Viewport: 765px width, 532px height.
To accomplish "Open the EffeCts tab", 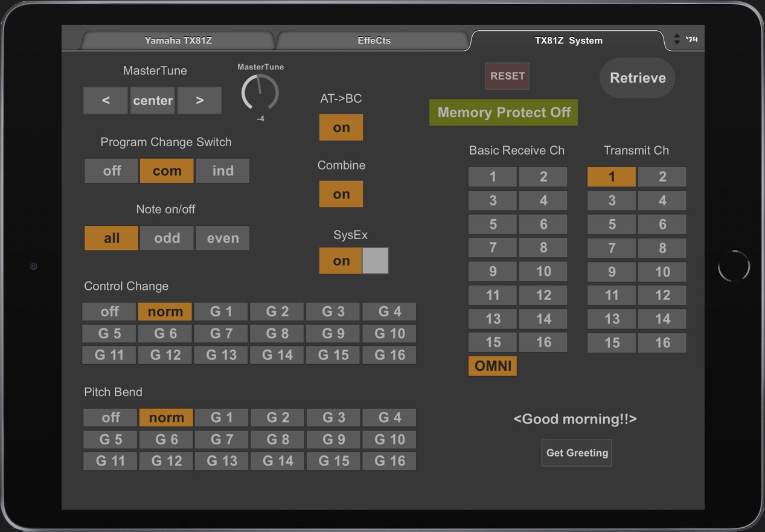I will tap(374, 40).
